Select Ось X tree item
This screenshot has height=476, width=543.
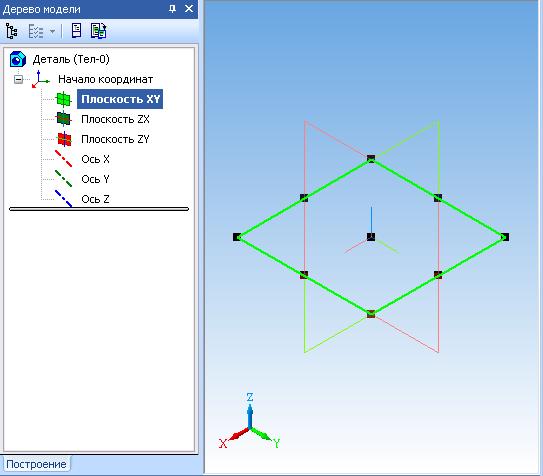(95, 159)
